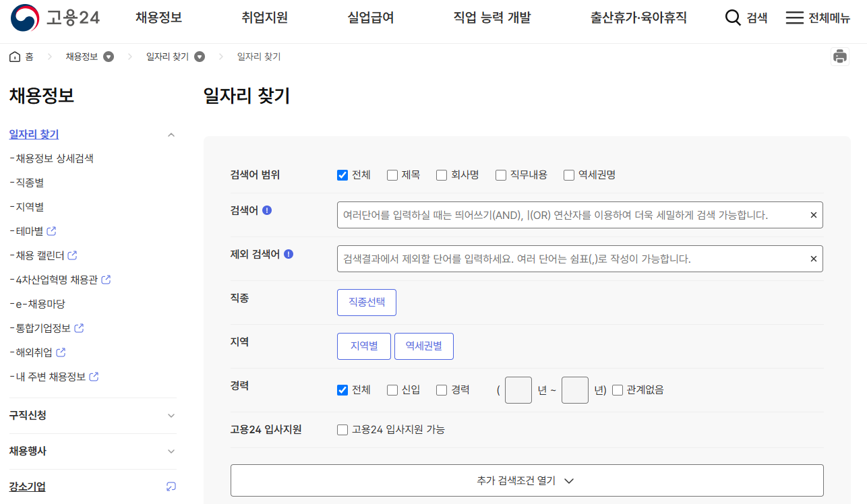Open the 전체메뉴 hamburger icon

[796, 18]
